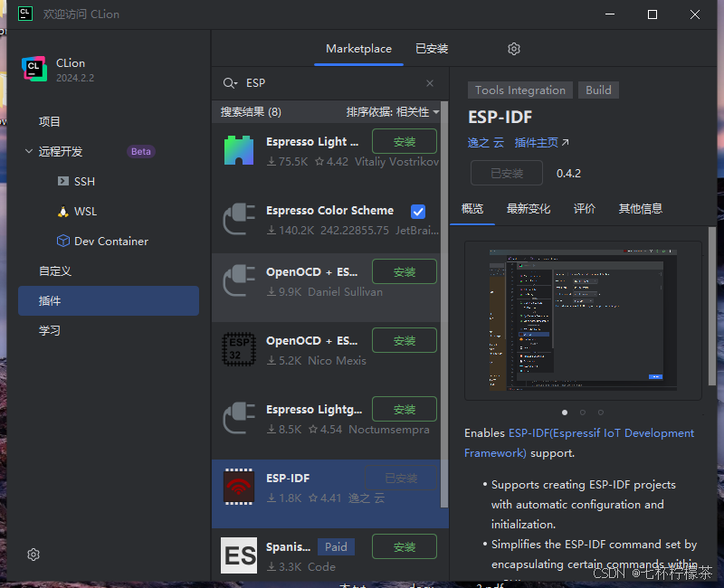Screen dimensions: 724x588
Task: Select 学习 in the sidebar
Action: coord(50,330)
